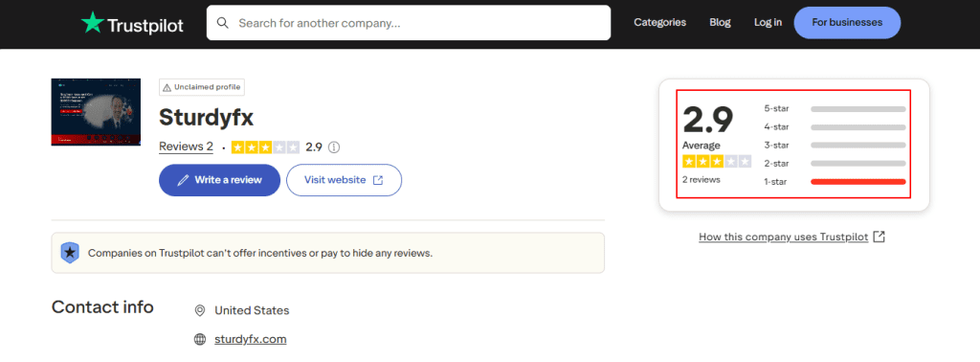Click the external link icon on Visit website
The image size is (980, 362).
pyautogui.click(x=378, y=180)
